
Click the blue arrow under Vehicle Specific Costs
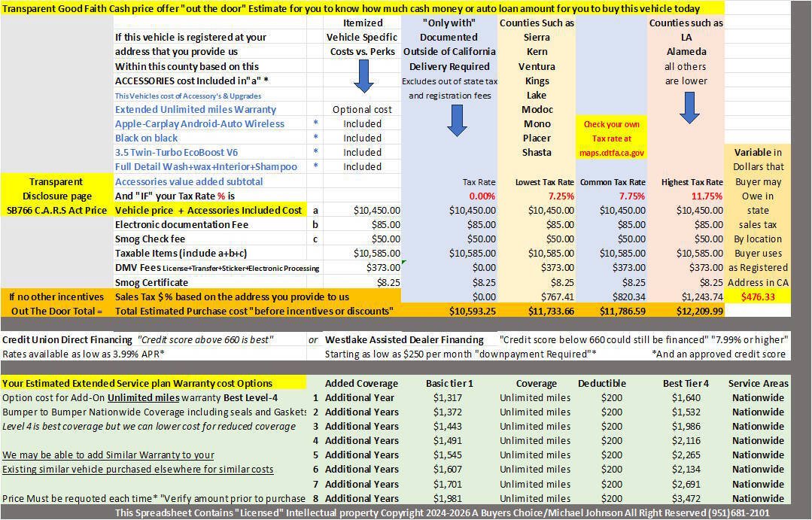(363, 76)
